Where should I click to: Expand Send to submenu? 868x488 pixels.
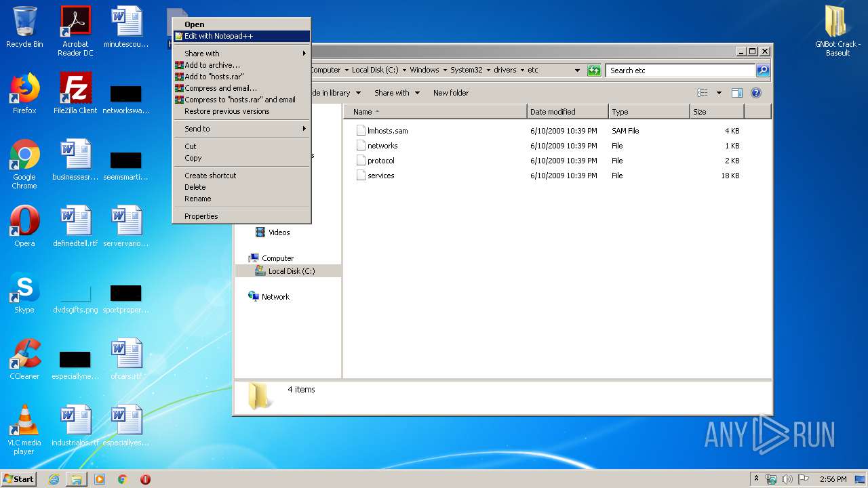click(241, 129)
